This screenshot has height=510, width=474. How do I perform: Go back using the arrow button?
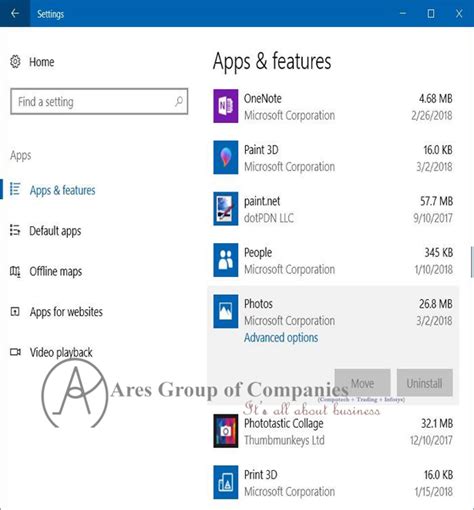[x=15, y=13]
